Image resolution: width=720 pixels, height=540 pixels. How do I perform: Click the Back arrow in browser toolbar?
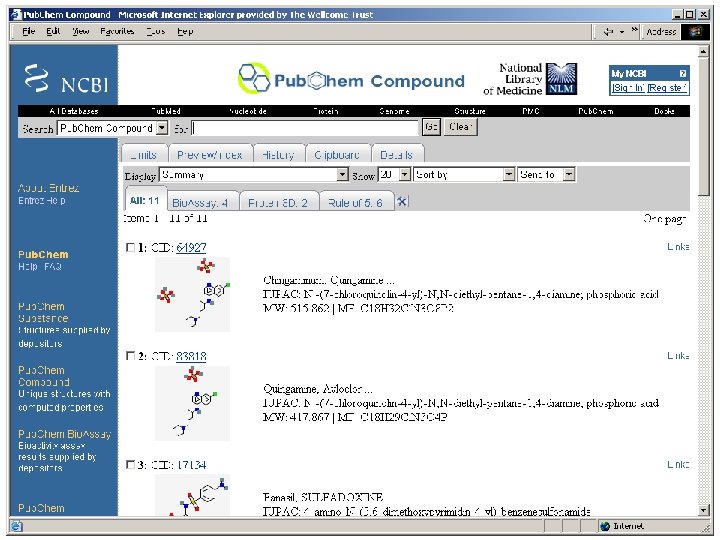click(x=608, y=32)
